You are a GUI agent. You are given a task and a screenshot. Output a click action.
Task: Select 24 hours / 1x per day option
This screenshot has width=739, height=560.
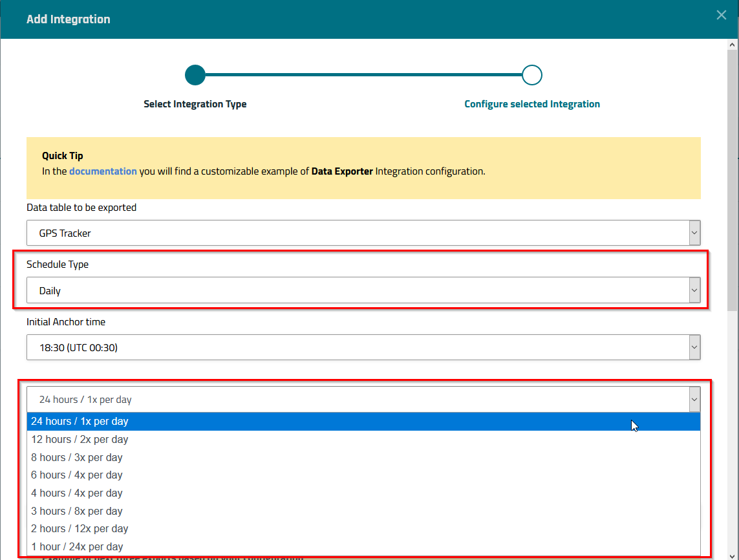[80, 421]
